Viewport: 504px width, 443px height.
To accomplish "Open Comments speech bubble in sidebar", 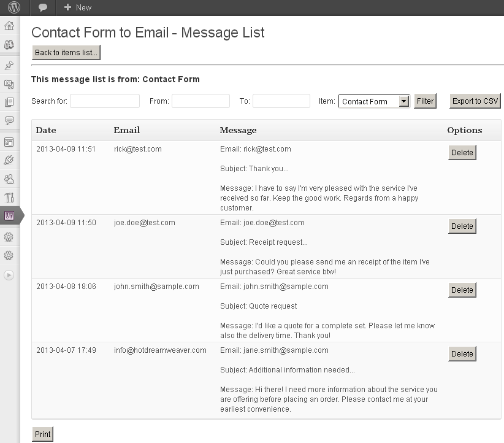I will (9, 120).
